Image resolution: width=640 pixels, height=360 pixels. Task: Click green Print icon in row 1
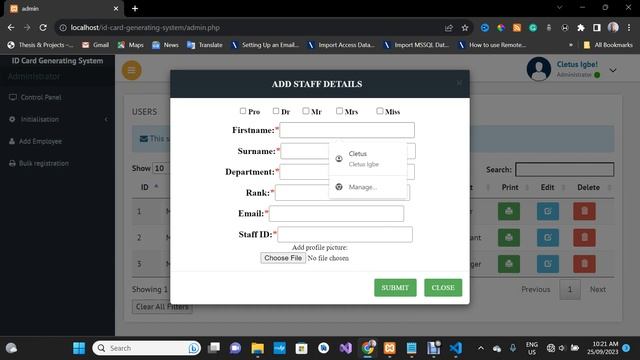(509, 211)
